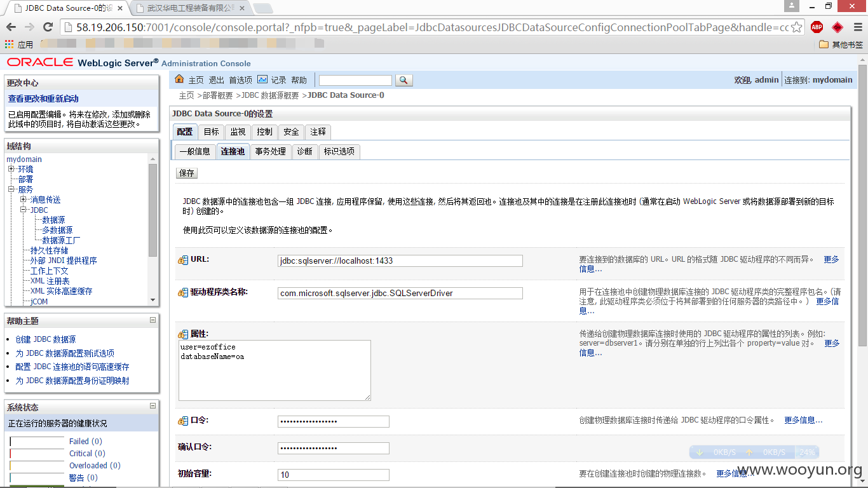Open JDBC 数据源概要 breadcrumb link
The height and width of the screenshot is (488, 868).
(270, 95)
